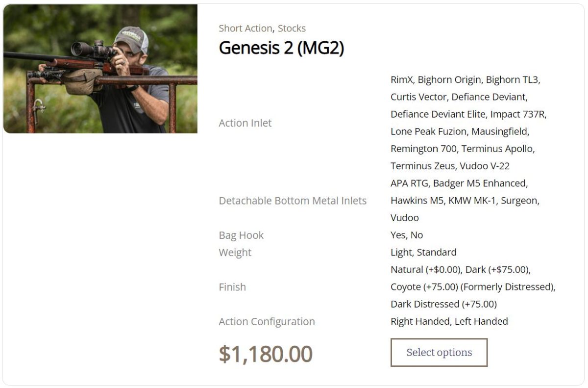The image size is (588, 388).
Task: Click the "Weight" attribute label
Action: point(235,253)
